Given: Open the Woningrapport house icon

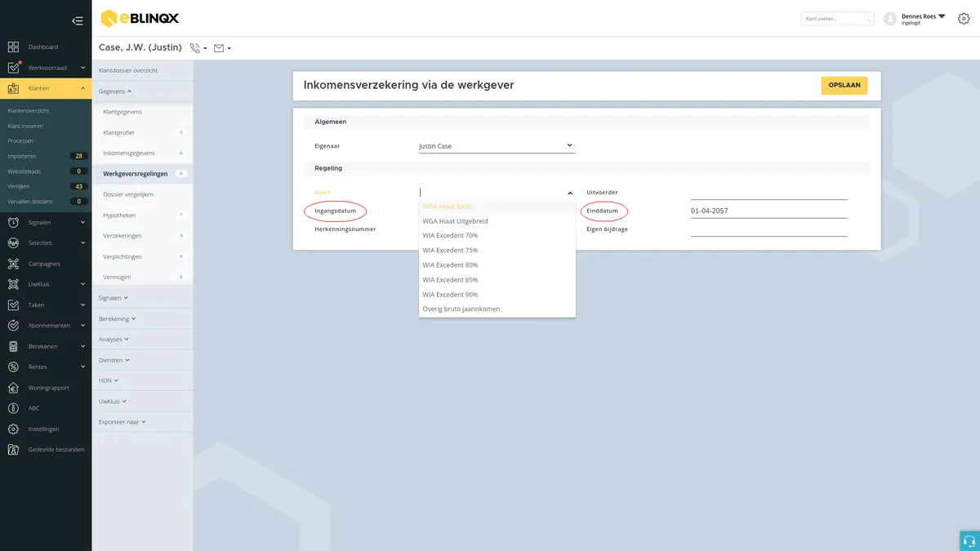Looking at the screenshot, I should click(13, 388).
